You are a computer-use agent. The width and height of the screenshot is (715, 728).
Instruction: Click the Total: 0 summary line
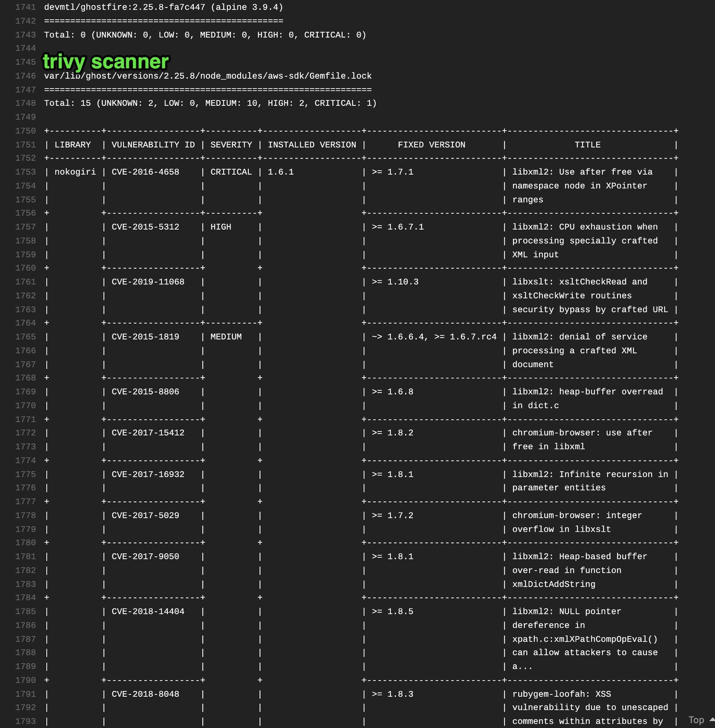[x=205, y=35]
